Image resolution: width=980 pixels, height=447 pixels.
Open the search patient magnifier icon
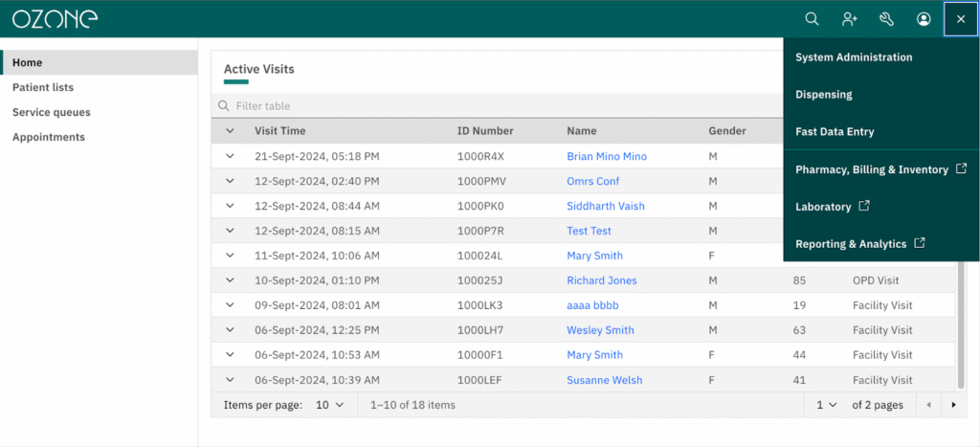(812, 19)
